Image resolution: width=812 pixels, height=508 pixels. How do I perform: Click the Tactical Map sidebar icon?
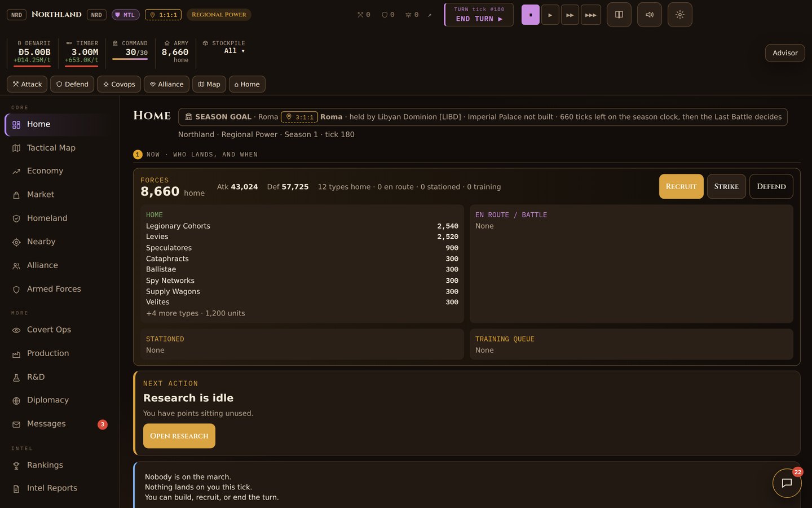pos(16,148)
